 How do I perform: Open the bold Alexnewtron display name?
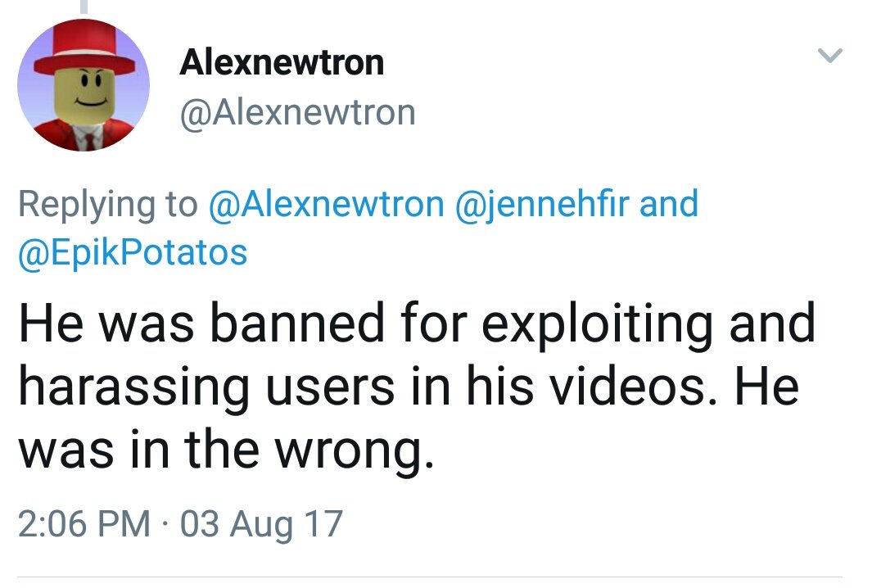pos(282,62)
